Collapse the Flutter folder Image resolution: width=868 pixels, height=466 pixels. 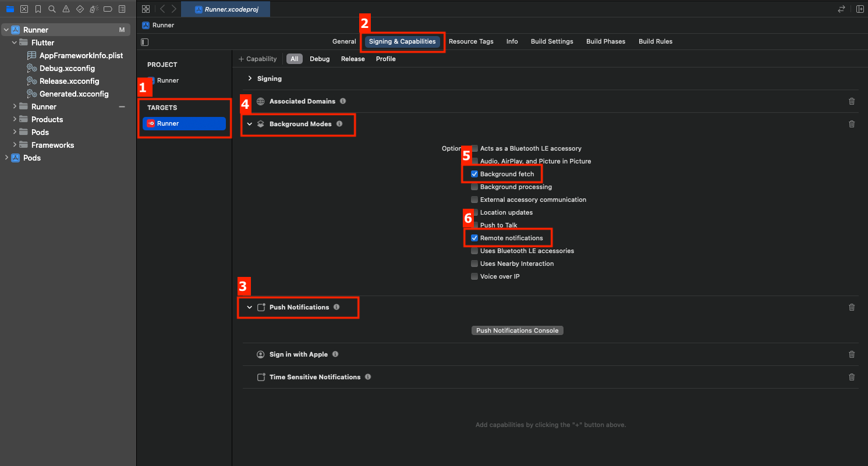click(x=15, y=42)
